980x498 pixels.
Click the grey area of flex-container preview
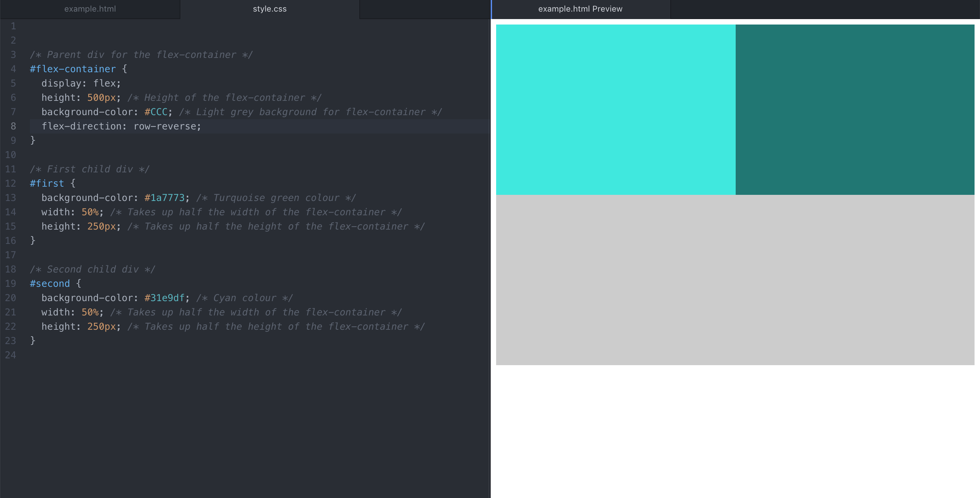tap(735, 280)
